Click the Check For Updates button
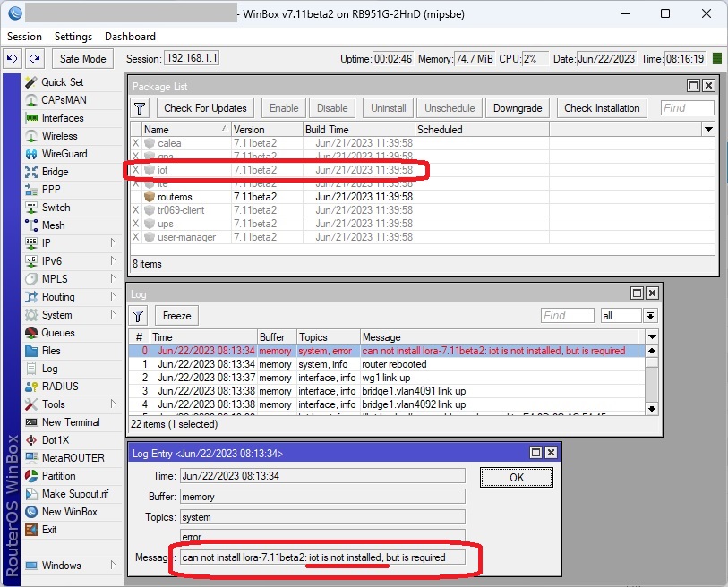Image resolution: width=728 pixels, height=587 pixels. tap(205, 108)
